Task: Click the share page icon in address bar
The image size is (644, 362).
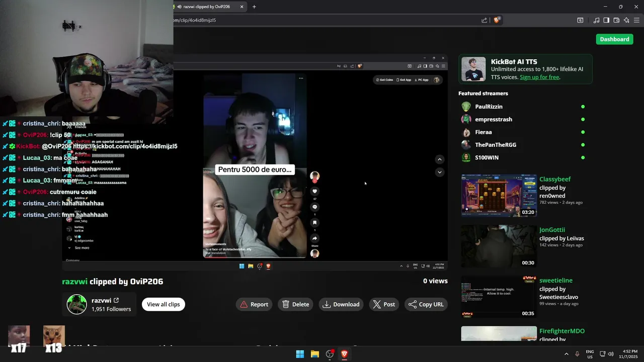Action: point(484,20)
